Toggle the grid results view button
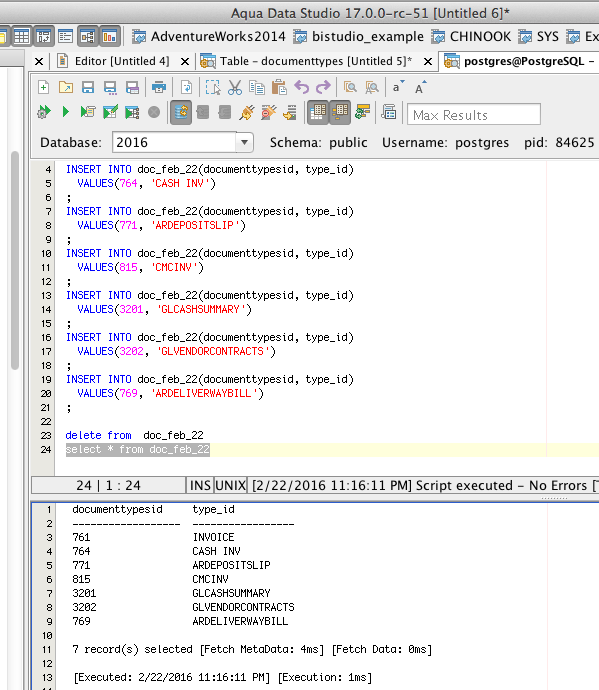599x690 pixels. 318,112
